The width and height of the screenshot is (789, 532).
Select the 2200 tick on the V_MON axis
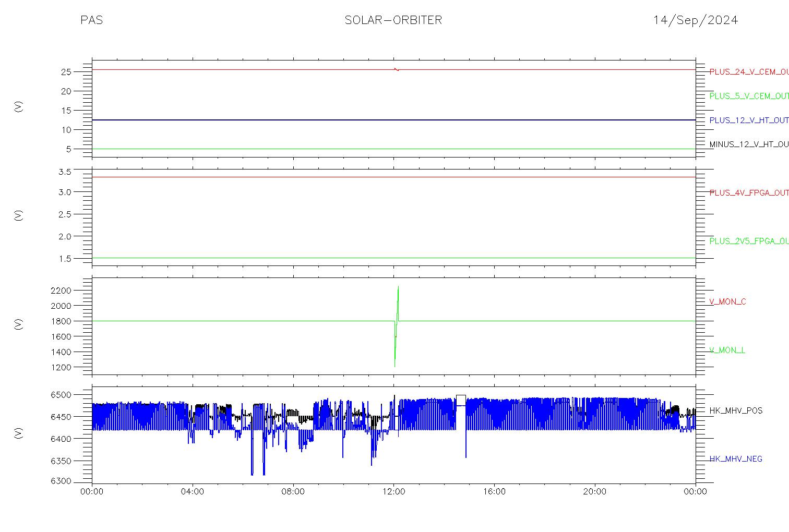click(61, 291)
